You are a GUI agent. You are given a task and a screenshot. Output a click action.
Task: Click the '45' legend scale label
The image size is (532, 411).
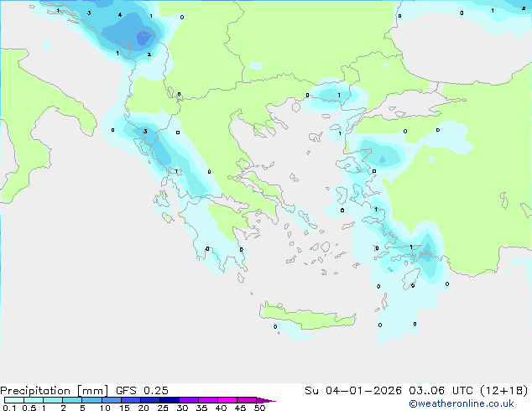pos(240,408)
